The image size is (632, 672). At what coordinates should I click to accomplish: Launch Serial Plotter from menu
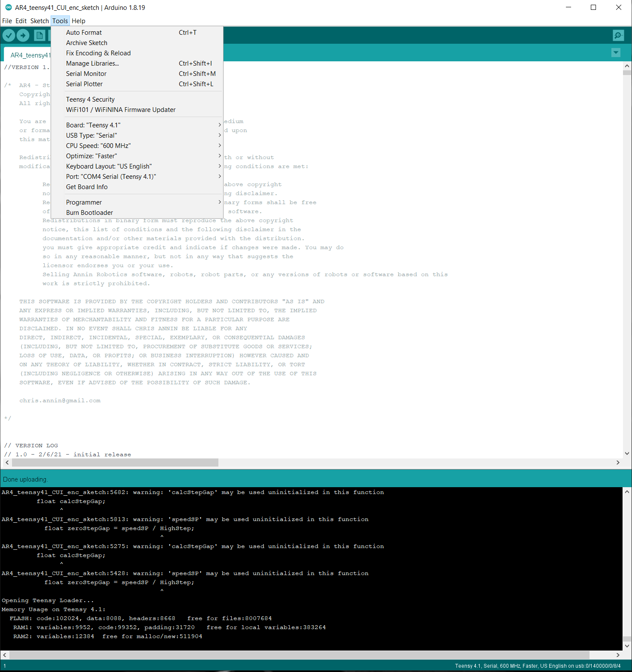(x=137, y=84)
